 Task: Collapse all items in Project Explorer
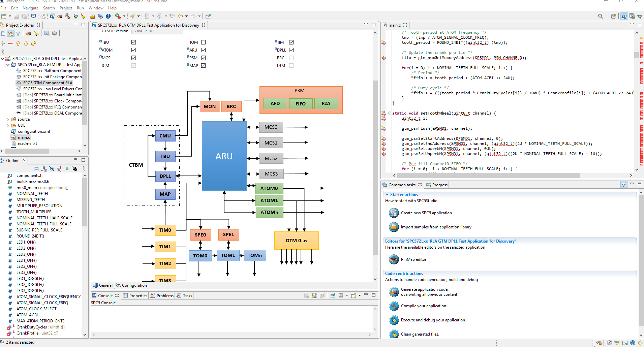point(3,33)
